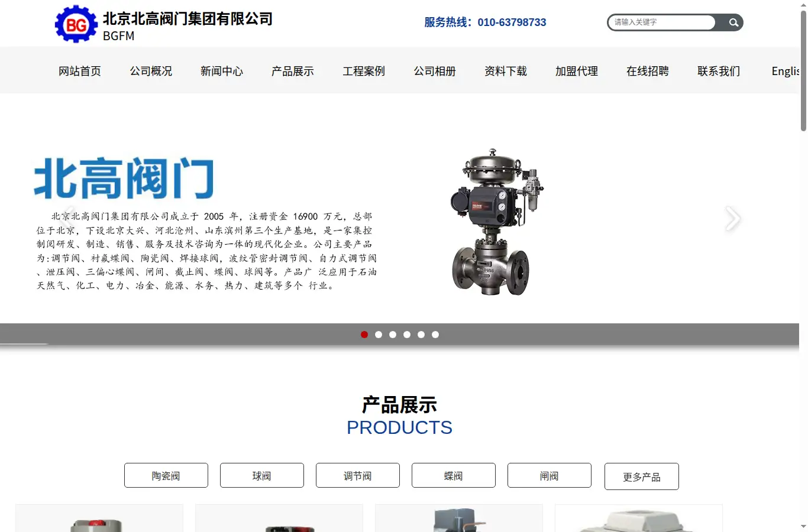Open 联系我们 menu item

(x=719, y=71)
